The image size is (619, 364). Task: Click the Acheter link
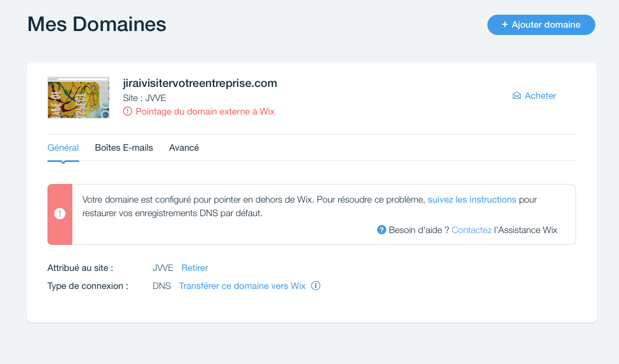point(540,95)
